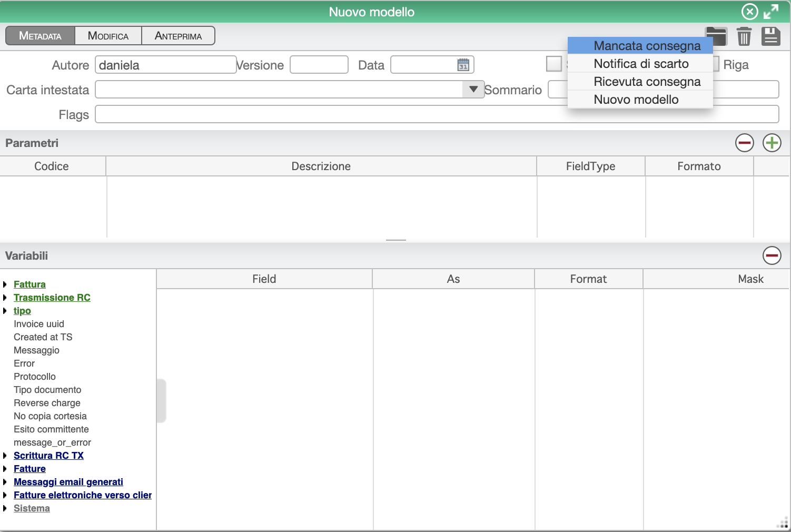This screenshot has width=791, height=532.
Task: Expand the Trasmissione RC tree node
Action: 5,298
